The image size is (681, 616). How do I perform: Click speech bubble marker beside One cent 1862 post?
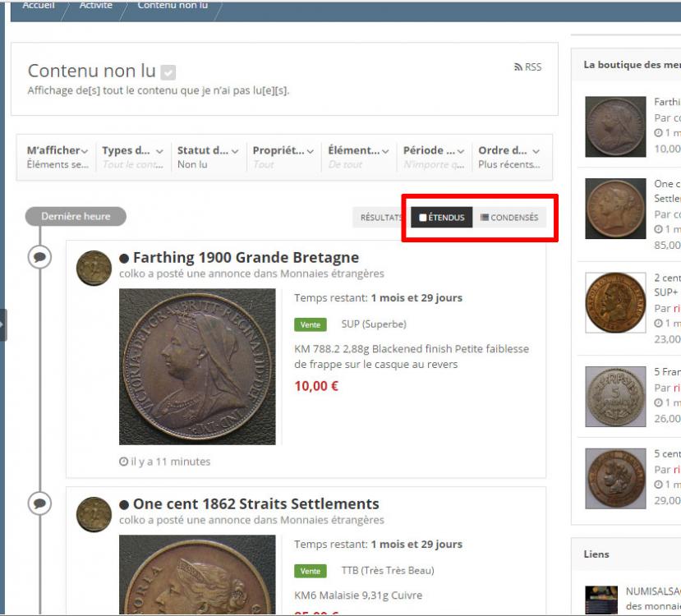coord(40,503)
